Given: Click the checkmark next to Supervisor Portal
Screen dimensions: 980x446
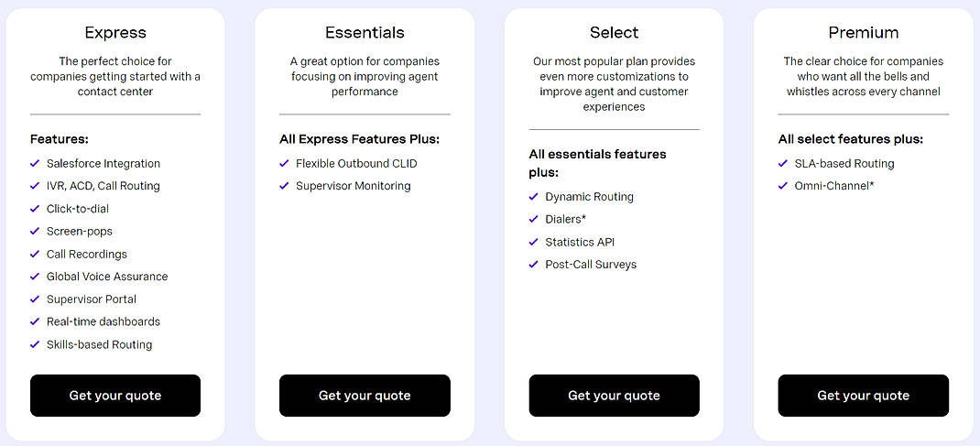Looking at the screenshot, I should tap(35, 299).
